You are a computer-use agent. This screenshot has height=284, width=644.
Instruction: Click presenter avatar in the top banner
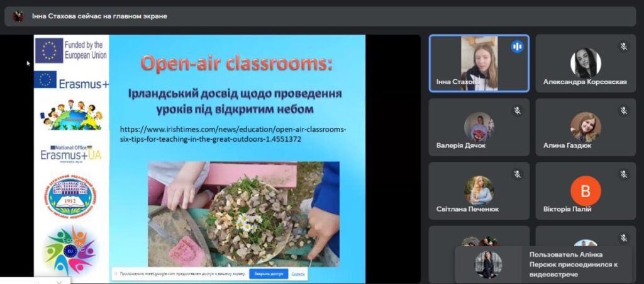[18, 16]
